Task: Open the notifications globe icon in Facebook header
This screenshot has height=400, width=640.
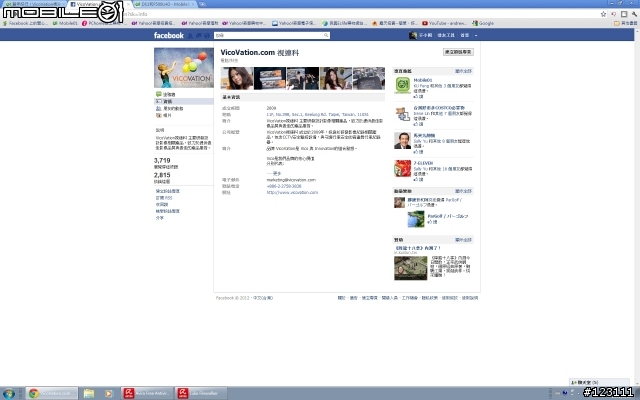Action: point(207,36)
